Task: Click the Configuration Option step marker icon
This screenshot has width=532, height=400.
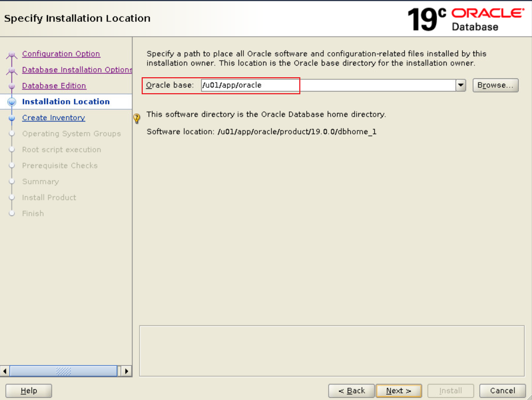Action: tap(12, 54)
